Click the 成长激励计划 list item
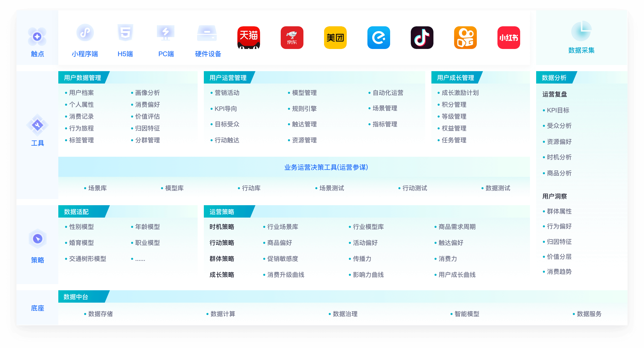The image size is (644, 348). click(x=460, y=93)
